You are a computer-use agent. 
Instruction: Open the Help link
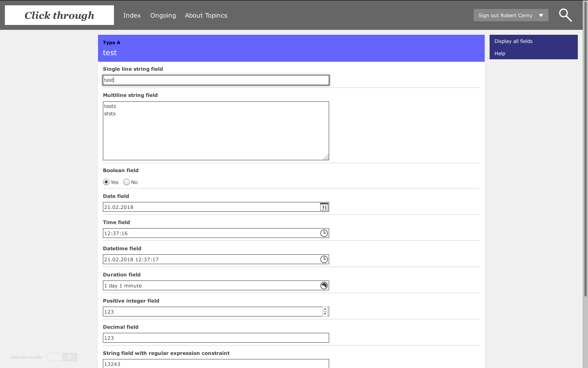click(500, 54)
